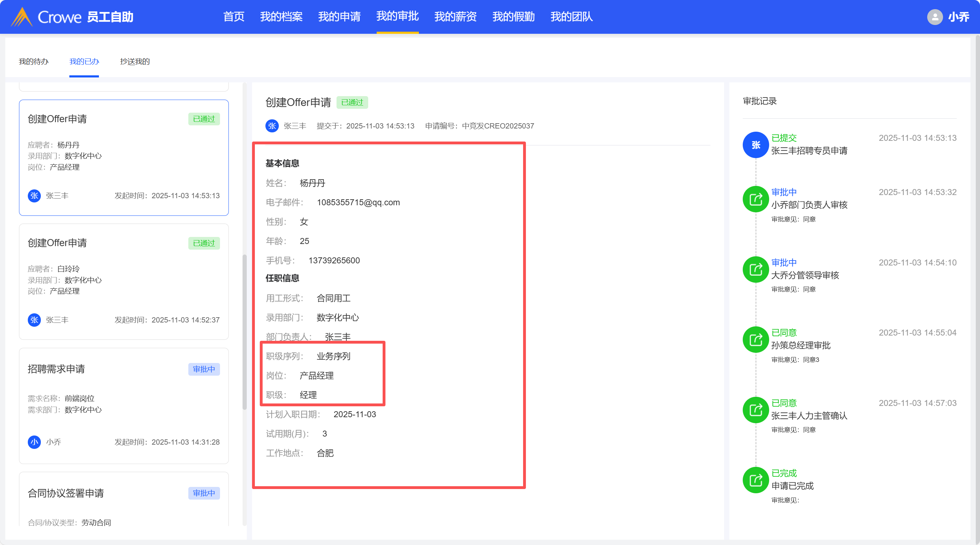Click the Crowe logo icon
The height and width of the screenshot is (545, 980).
(x=22, y=17)
